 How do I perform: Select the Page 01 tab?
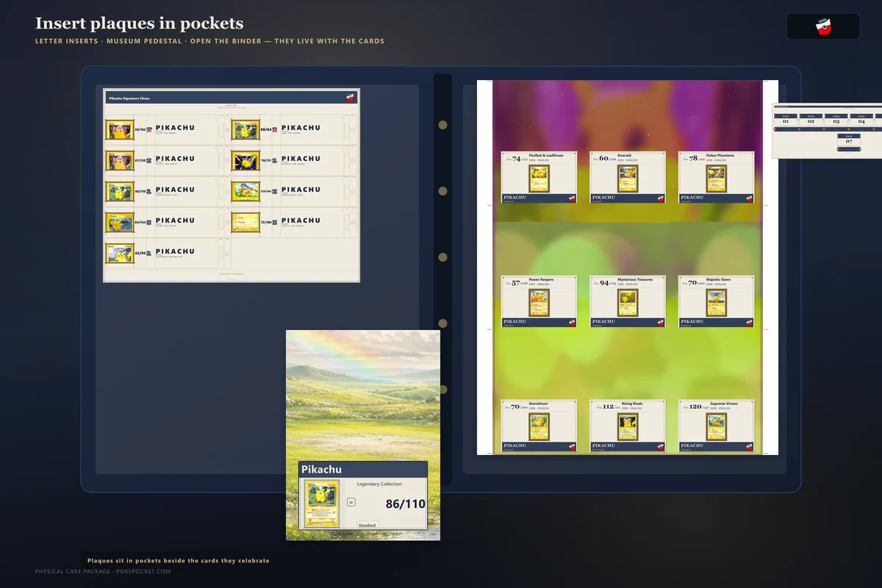786,120
